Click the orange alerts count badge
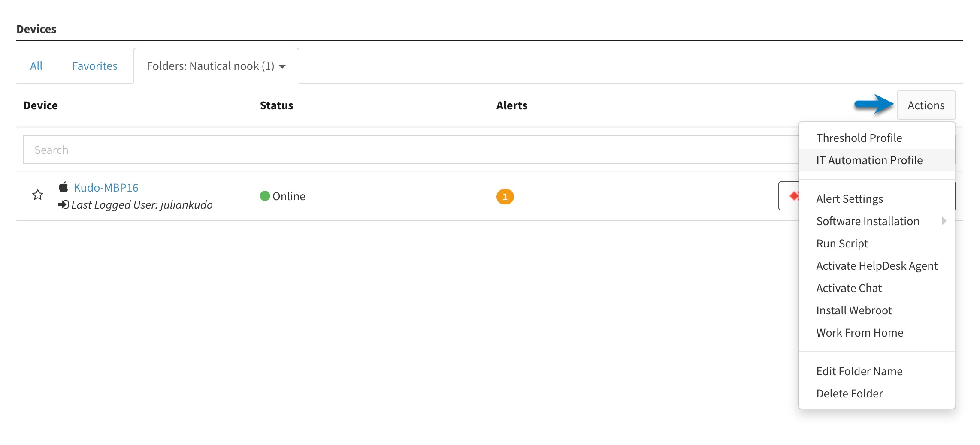Image resolution: width=980 pixels, height=445 pixels. (505, 196)
